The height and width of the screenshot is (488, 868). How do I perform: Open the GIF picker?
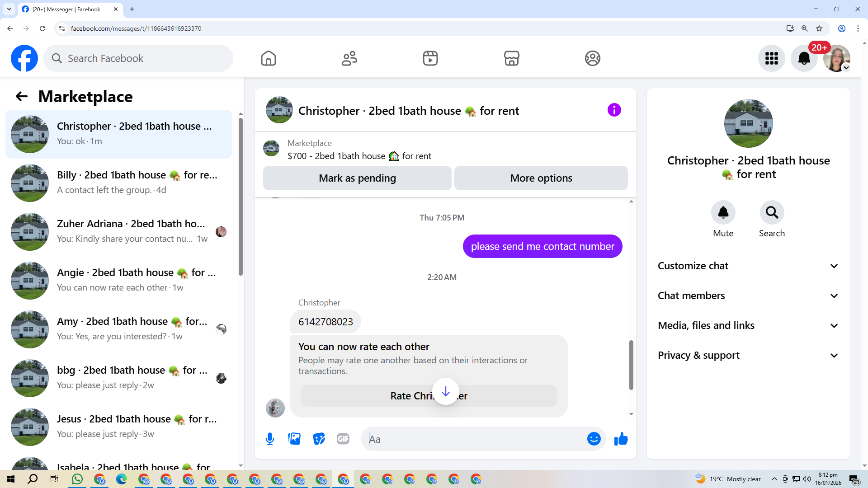[343, 439]
